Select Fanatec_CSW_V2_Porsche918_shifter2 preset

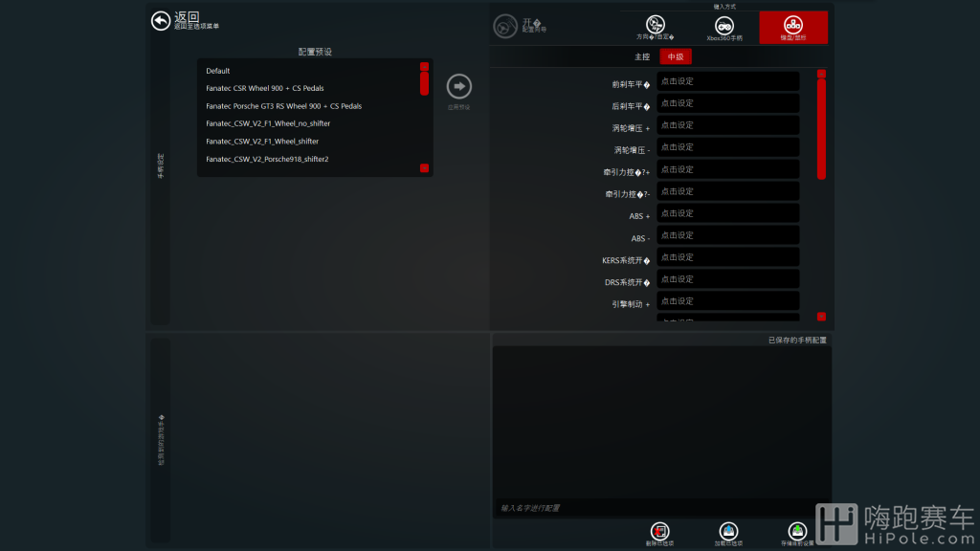pos(268,160)
